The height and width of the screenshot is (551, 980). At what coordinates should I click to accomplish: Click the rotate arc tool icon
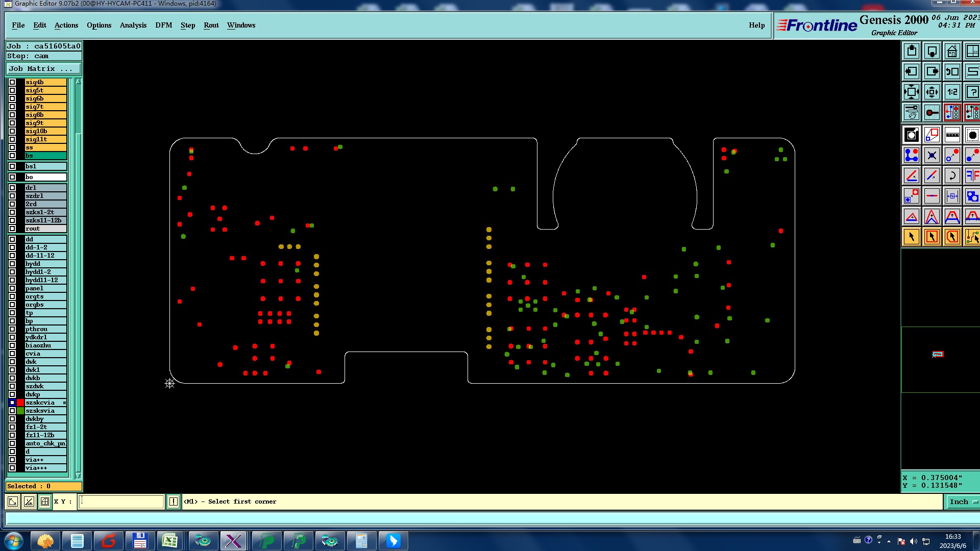coord(952,176)
